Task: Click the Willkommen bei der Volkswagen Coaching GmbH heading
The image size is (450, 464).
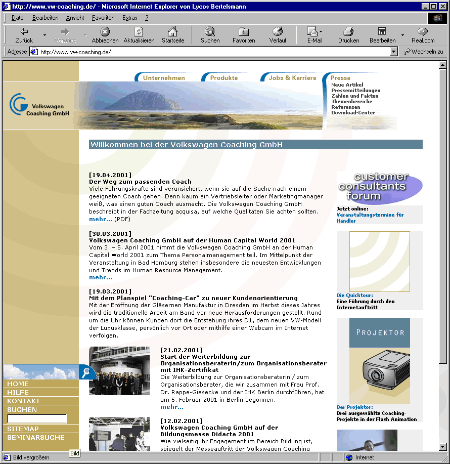Action: [186, 144]
